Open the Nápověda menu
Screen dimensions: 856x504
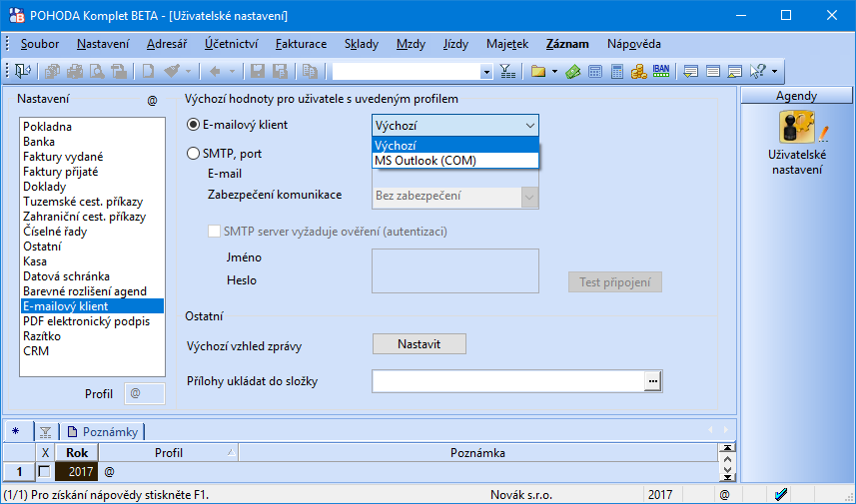634,44
